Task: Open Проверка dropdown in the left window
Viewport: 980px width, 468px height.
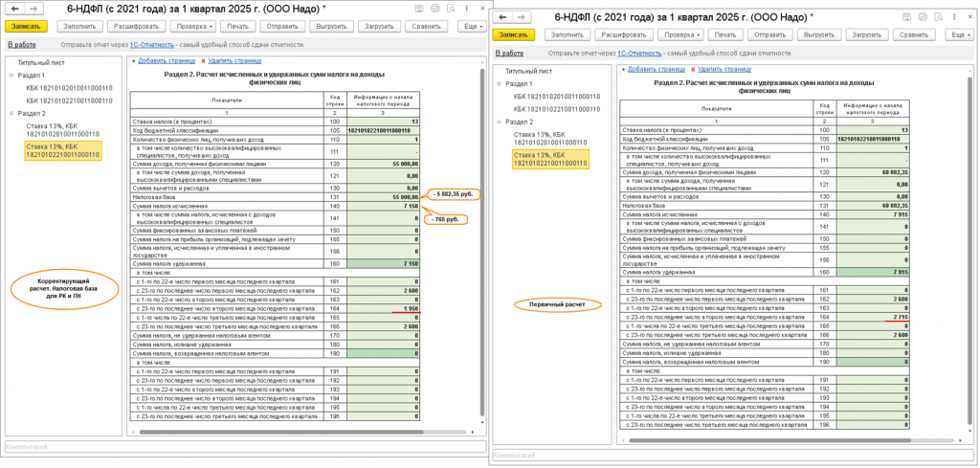Action: 193,26
